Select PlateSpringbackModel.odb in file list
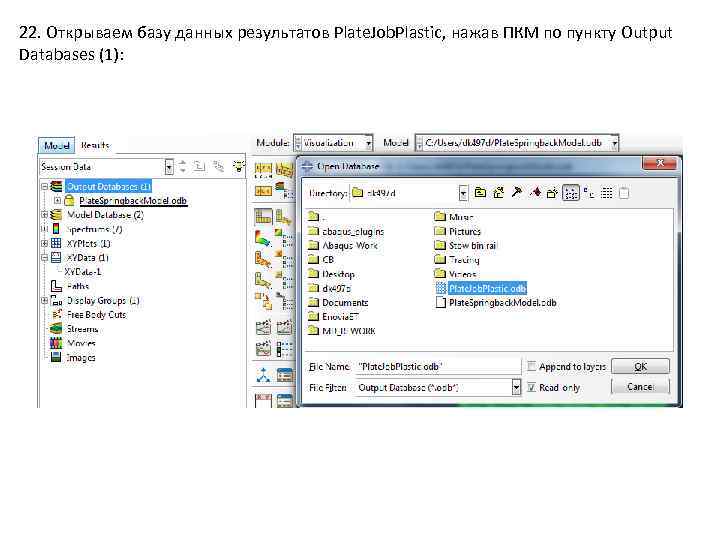Viewport: 720px width, 540px height. 496,303
